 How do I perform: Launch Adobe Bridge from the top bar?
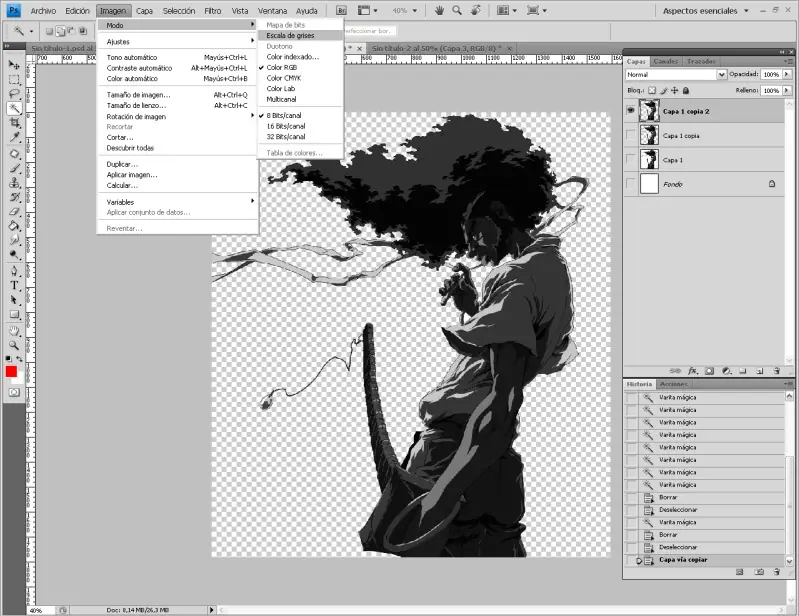(x=341, y=10)
